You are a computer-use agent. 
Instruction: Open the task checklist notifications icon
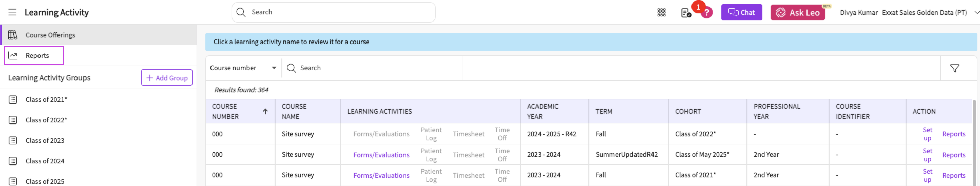click(x=686, y=13)
